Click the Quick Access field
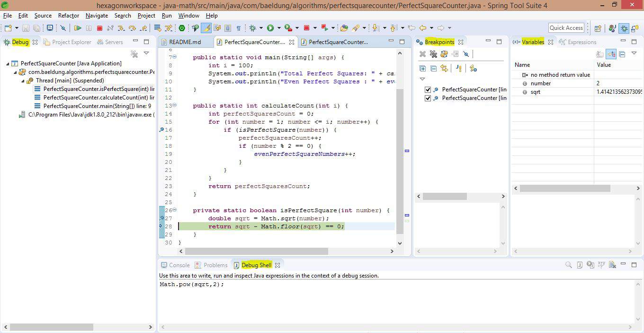 coord(566,27)
